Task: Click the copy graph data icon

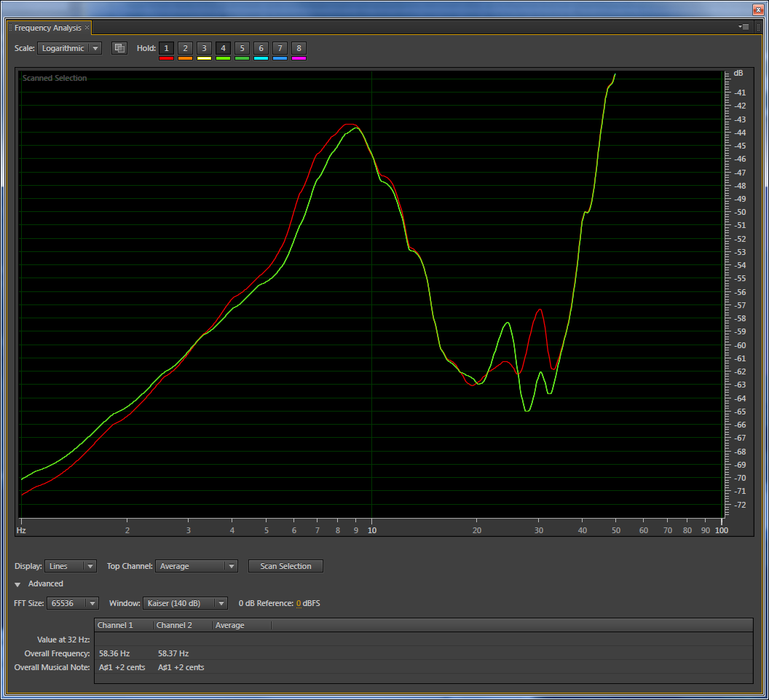Action: pyautogui.click(x=119, y=48)
